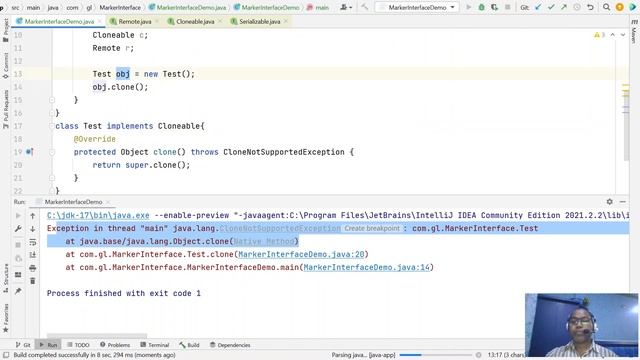The width and height of the screenshot is (640, 360).
Task: Collapse the Test class fold marker
Action: (52, 126)
